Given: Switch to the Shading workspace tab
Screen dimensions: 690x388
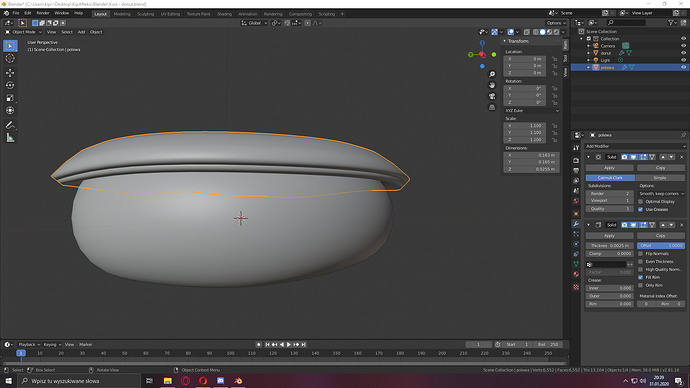Looking at the screenshot, I should pyautogui.click(x=224, y=14).
